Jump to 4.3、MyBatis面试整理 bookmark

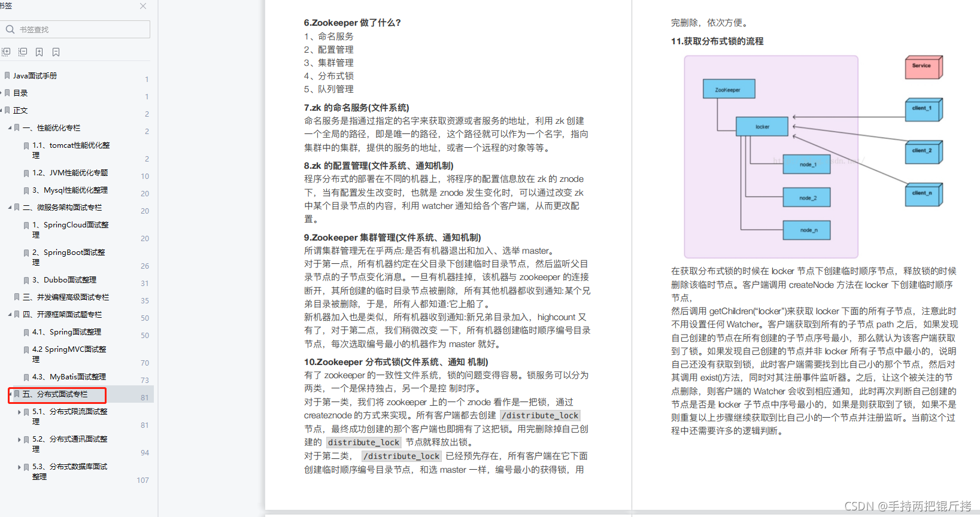[x=69, y=377]
